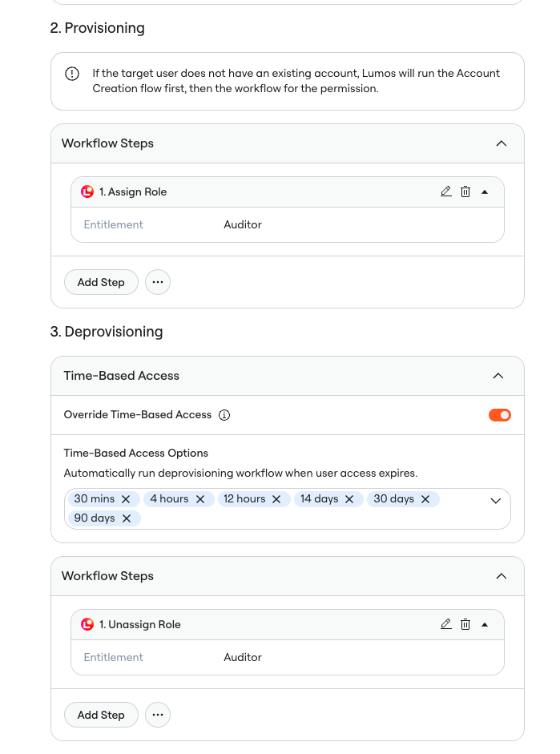The image size is (560, 754).
Task: Remove the 14 days access option
Action: (349, 499)
